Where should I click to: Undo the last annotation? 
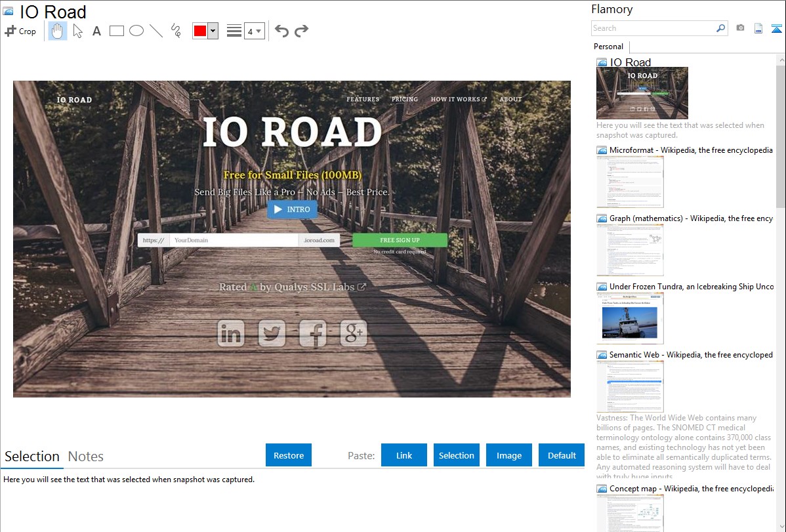[x=281, y=31]
